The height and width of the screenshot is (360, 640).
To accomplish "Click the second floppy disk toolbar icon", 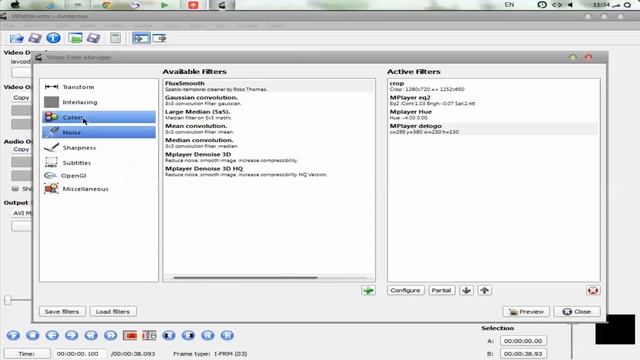I will pyautogui.click(x=93, y=38).
